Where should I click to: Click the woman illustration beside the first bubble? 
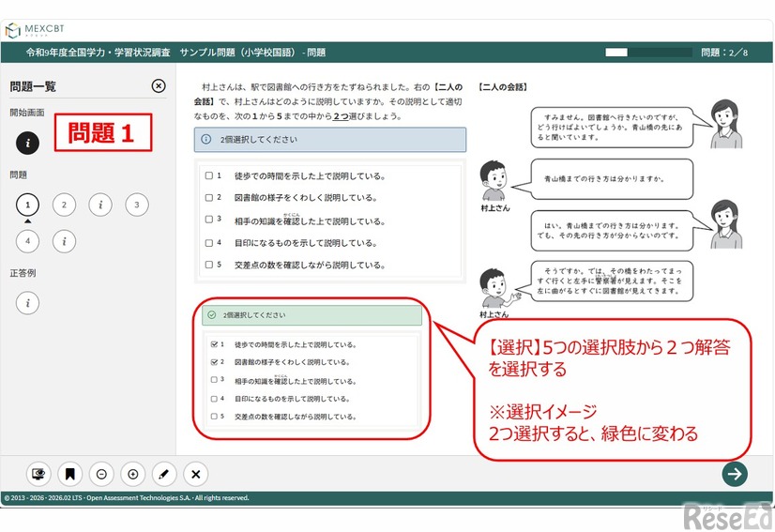point(726,124)
